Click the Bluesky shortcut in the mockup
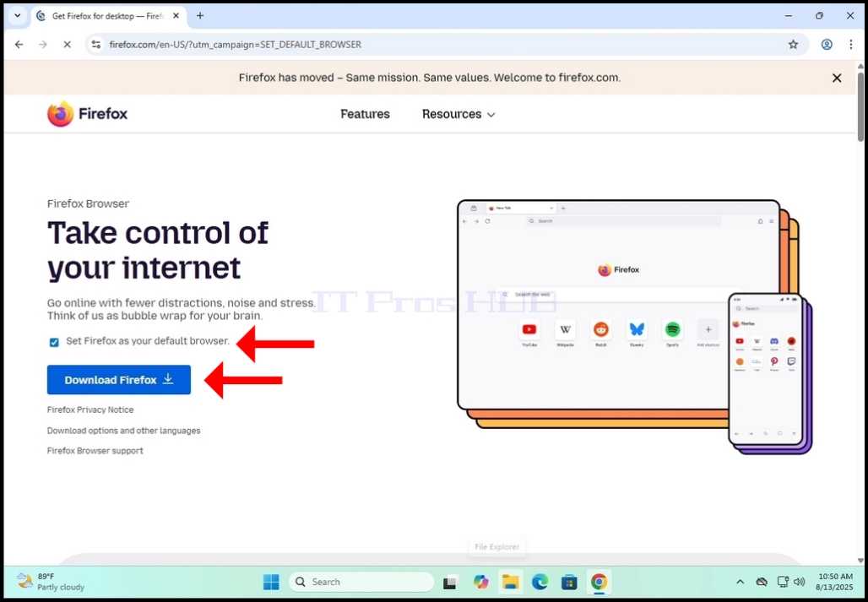Viewport: 868px width, 602px height. click(637, 334)
